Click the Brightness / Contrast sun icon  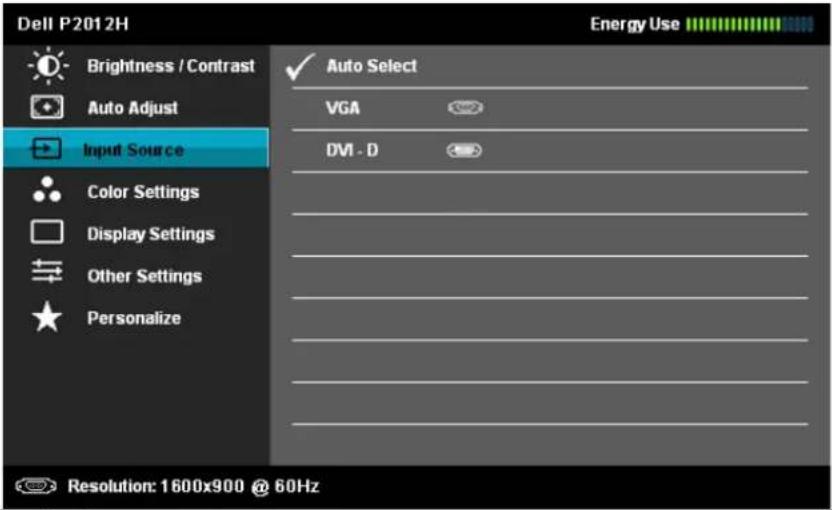tap(48, 66)
